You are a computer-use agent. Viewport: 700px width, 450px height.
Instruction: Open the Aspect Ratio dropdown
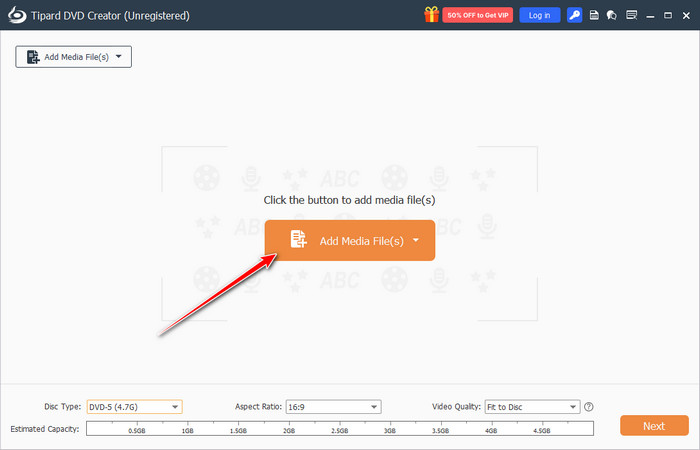coord(333,407)
